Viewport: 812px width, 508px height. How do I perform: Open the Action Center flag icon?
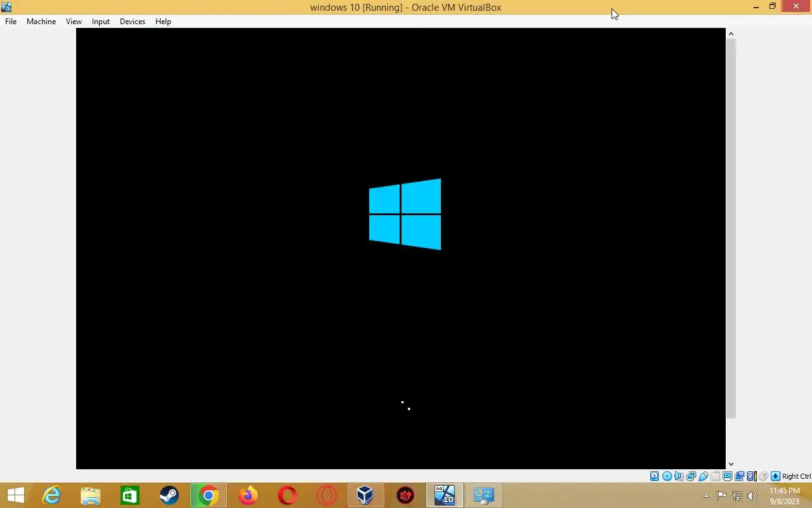coord(721,496)
